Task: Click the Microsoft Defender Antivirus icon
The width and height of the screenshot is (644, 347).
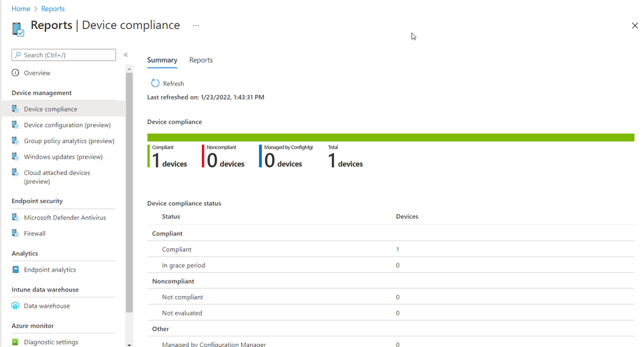Action: (x=15, y=217)
